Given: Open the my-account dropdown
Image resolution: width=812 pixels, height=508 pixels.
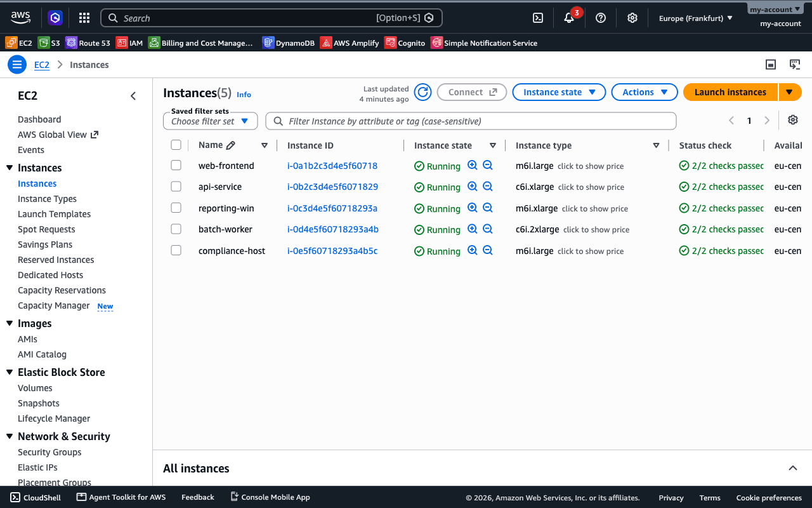Looking at the screenshot, I should pyautogui.click(x=775, y=10).
